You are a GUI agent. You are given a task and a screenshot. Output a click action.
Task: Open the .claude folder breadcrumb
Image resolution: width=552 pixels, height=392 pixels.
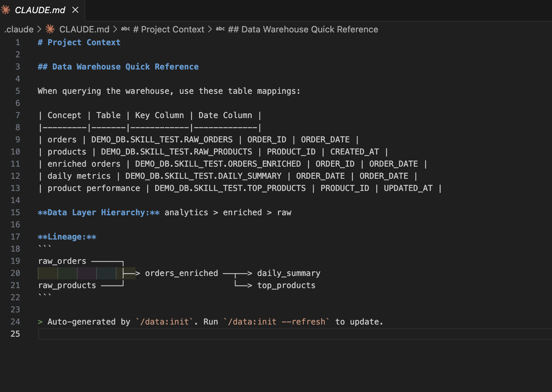point(19,29)
